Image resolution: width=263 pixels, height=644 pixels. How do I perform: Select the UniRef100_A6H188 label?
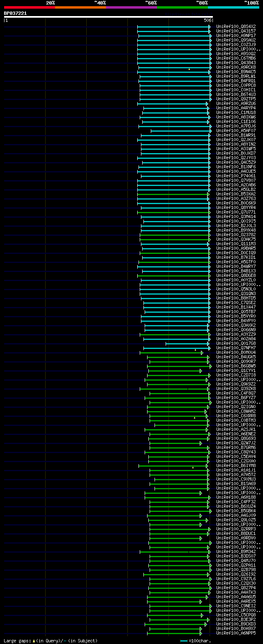[236, 497]
